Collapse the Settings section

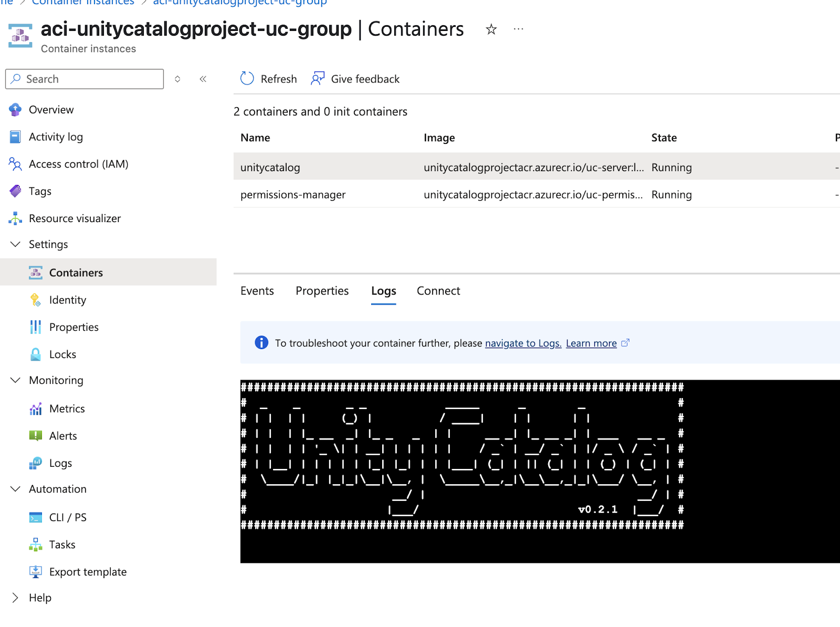(x=16, y=245)
